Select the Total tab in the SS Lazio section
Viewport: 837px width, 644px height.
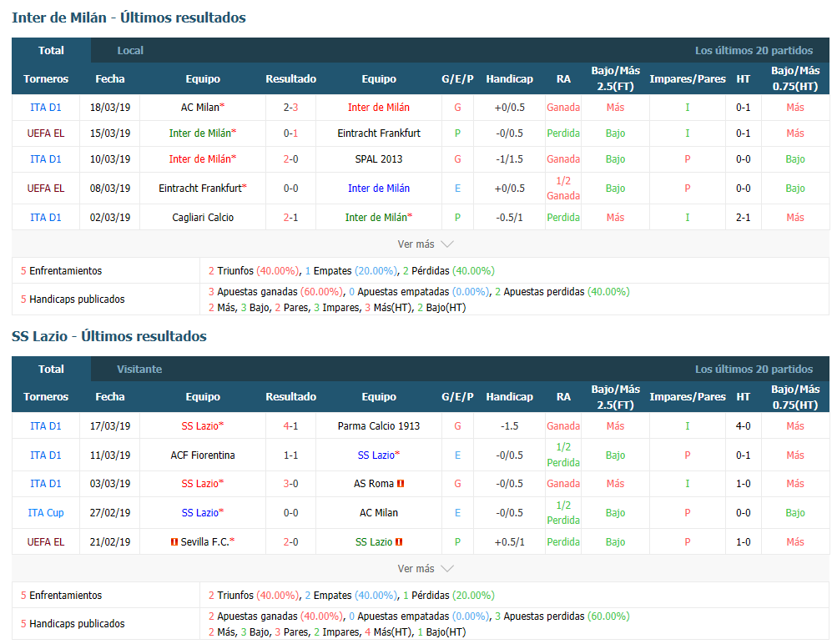point(51,369)
